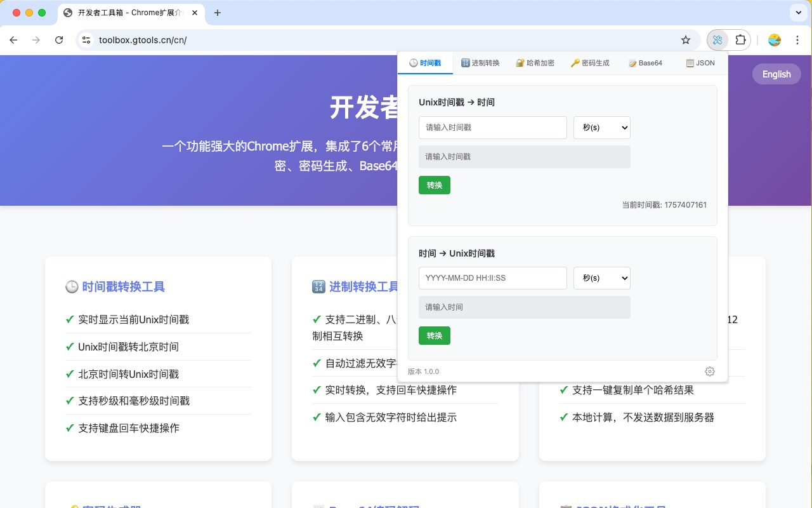Click 转换 button under the timestamp input

click(435, 185)
